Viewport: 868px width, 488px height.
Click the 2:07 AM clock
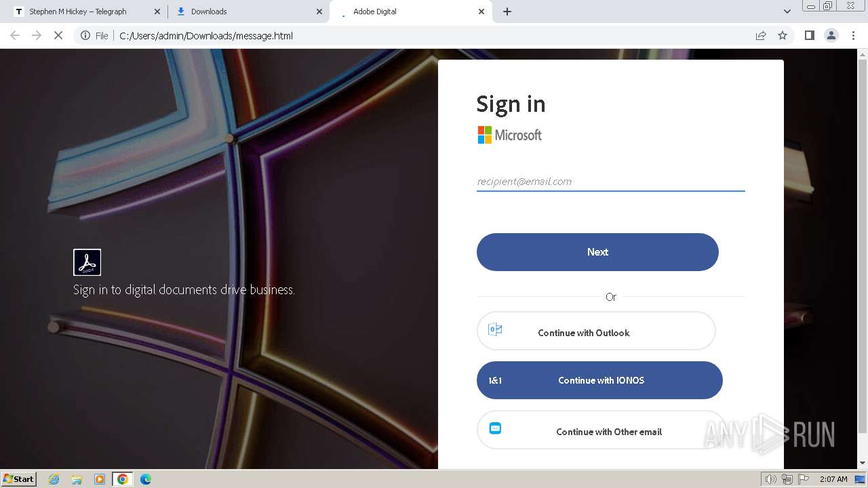click(833, 479)
